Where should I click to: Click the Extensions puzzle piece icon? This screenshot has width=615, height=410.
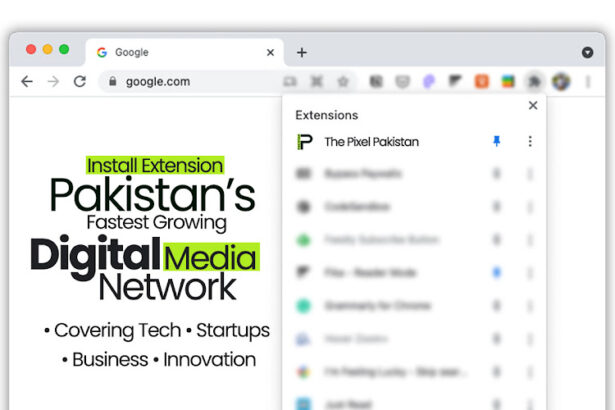point(535,82)
